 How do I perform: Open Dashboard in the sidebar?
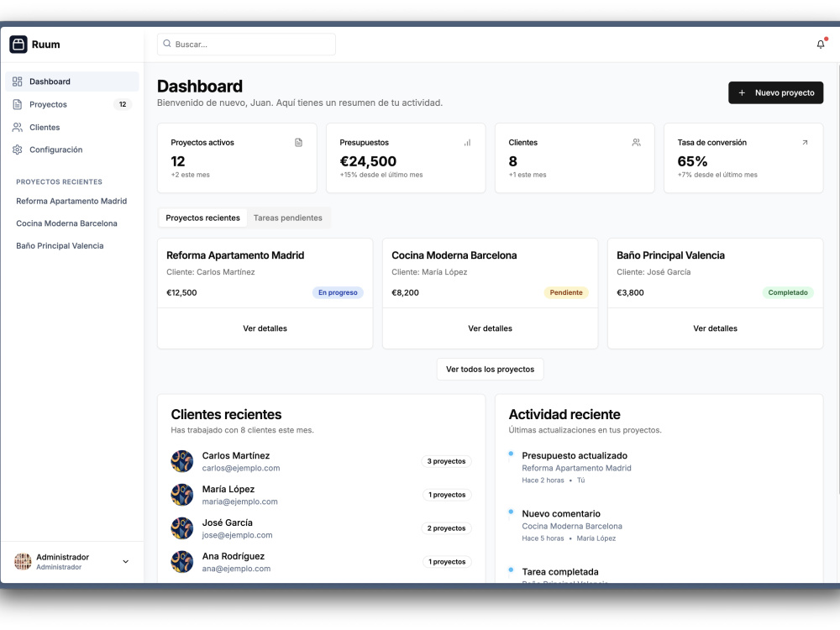pyautogui.click(x=71, y=81)
